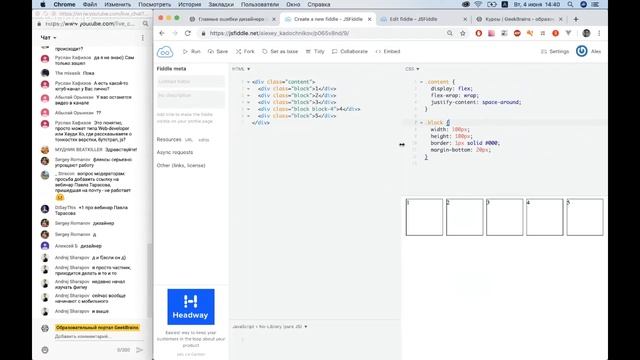This screenshot has height=360, width=640.
Task: Expand the Resources section
Action: tap(169, 140)
